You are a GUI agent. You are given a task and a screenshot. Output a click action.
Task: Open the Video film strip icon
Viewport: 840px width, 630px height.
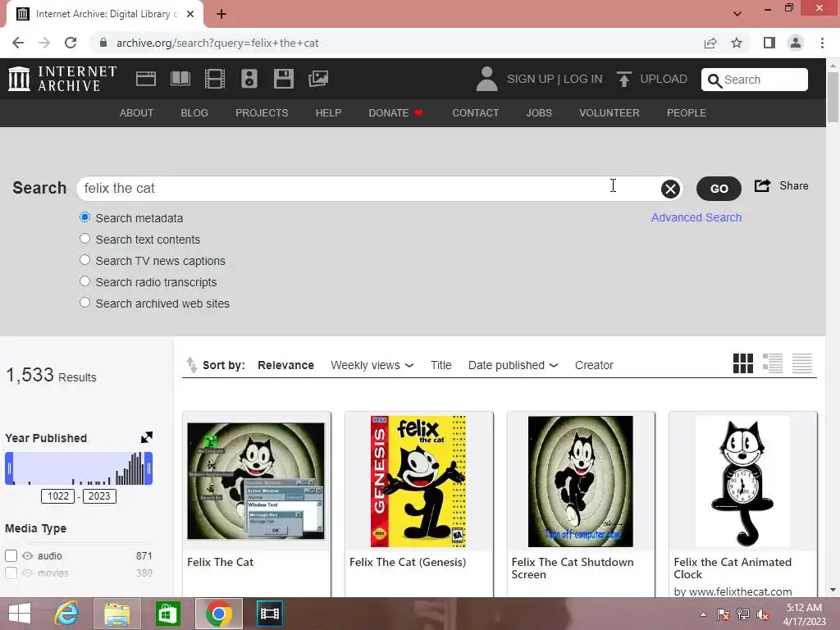click(x=215, y=79)
